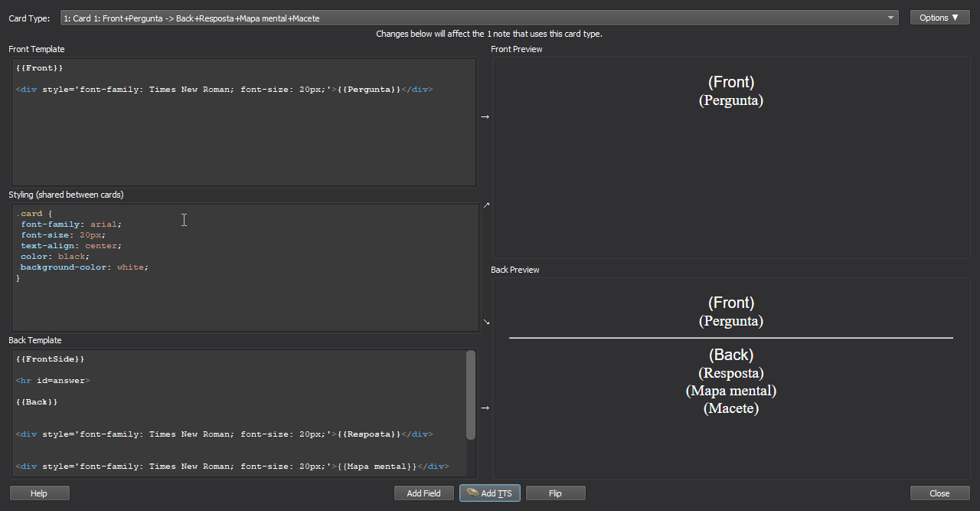
Task: Open the Options menu button
Action: 939,18
